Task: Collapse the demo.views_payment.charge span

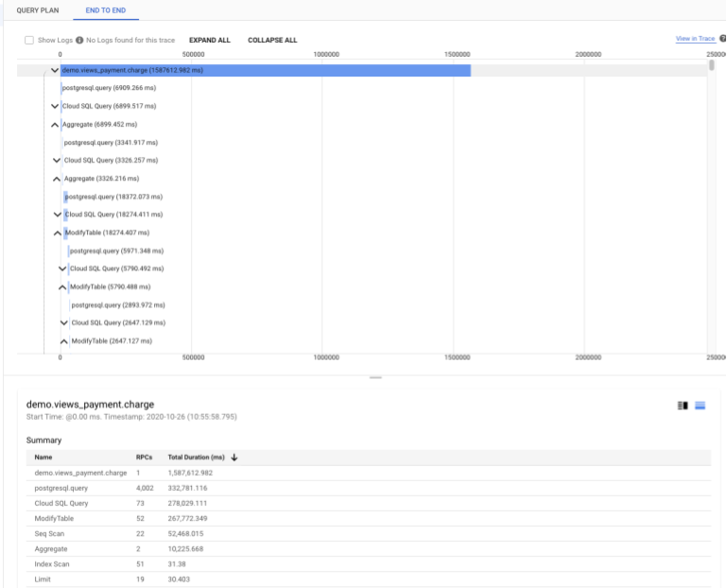Action: 55,70
